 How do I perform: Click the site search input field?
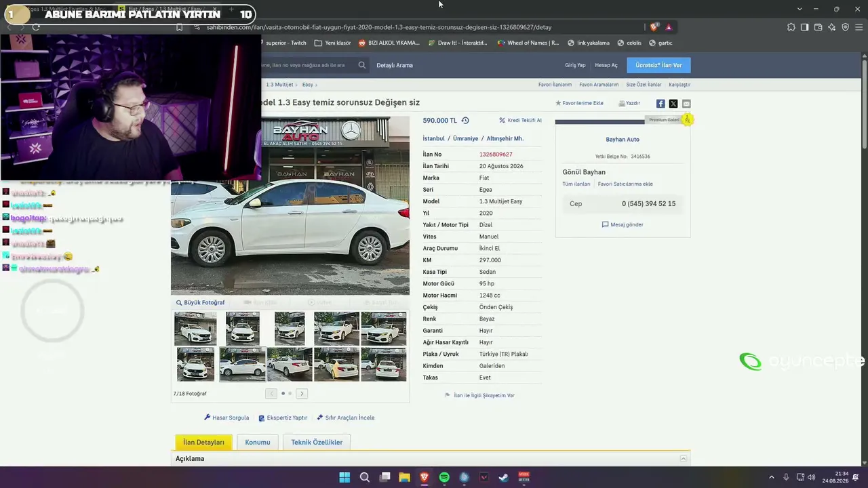(307, 65)
